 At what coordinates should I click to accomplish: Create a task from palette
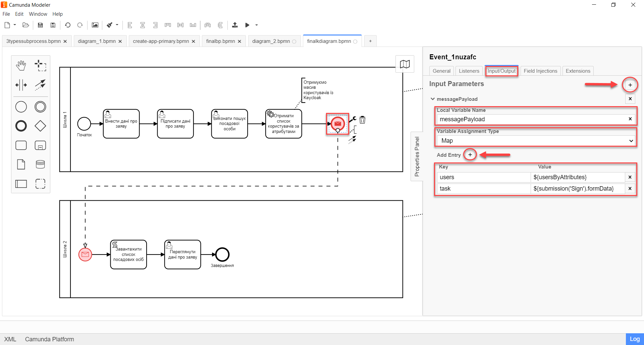pyautogui.click(x=21, y=145)
